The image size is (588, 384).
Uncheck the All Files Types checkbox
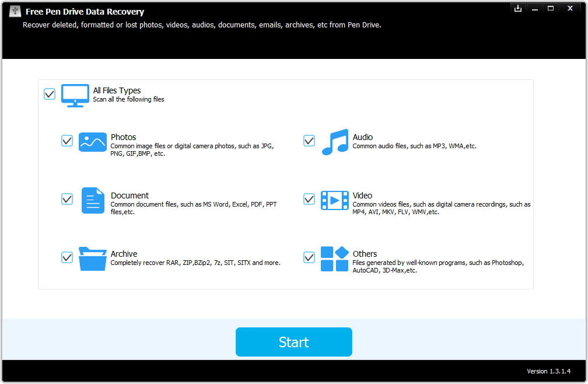tap(50, 94)
